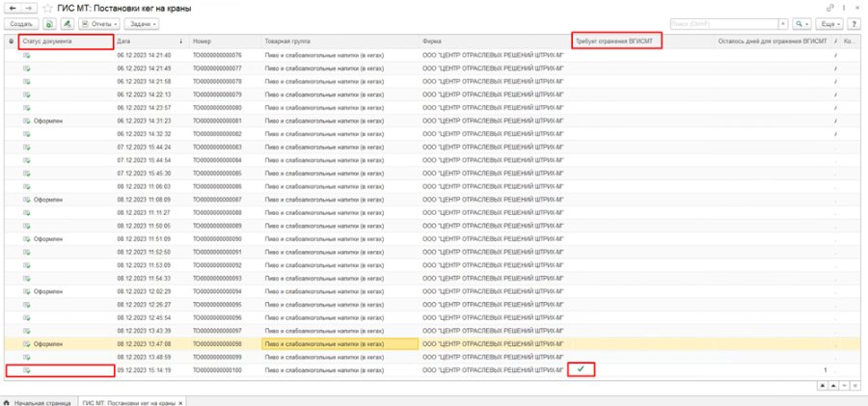Copy the link using the chain icon
Image resolution: width=868 pixels, height=406 pixels.
(x=829, y=9)
